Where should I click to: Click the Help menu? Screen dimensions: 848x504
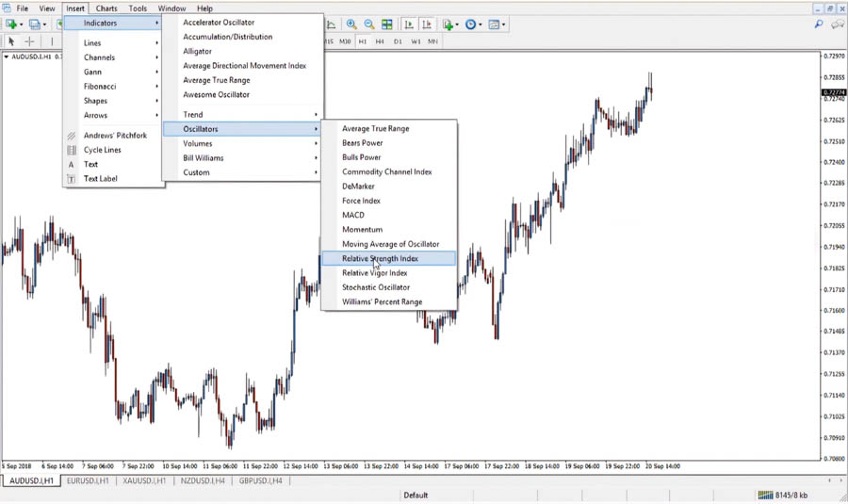click(204, 8)
